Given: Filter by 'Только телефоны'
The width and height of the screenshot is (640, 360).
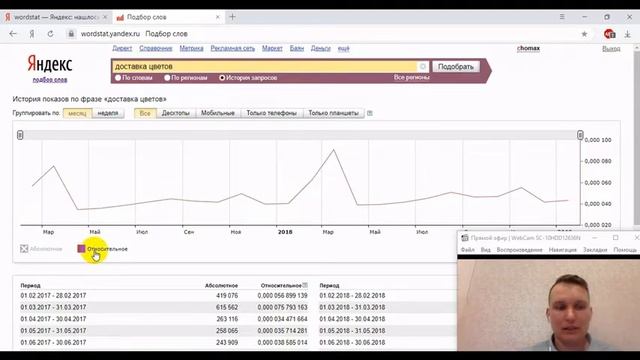Looking at the screenshot, I should click(x=271, y=113).
